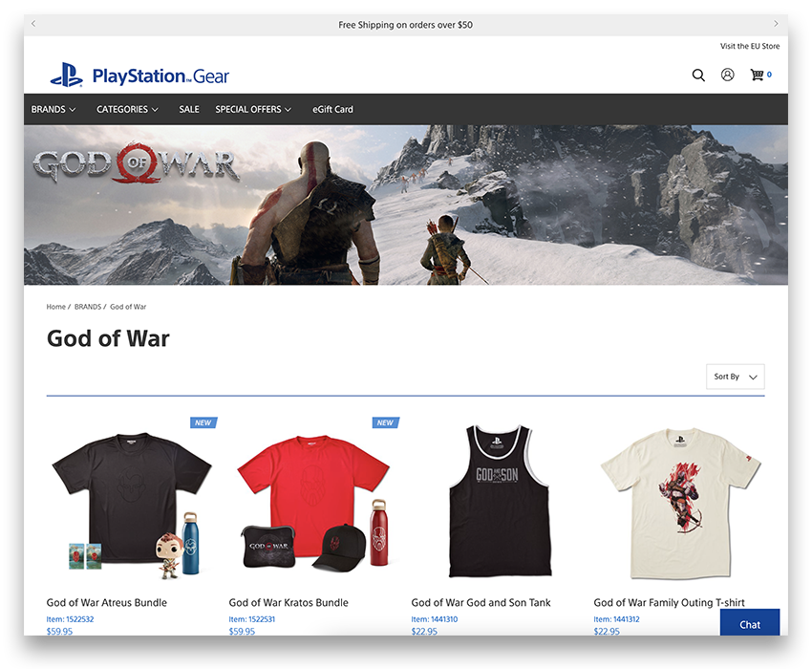Viewport: 812px width, 669px height.
Task: Click item number 1522531
Action: click(x=251, y=619)
